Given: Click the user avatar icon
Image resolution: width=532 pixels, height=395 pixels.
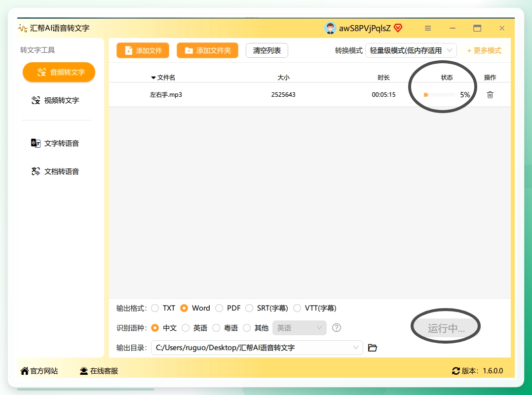Looking at the screenshot, I should click(330, 28).
